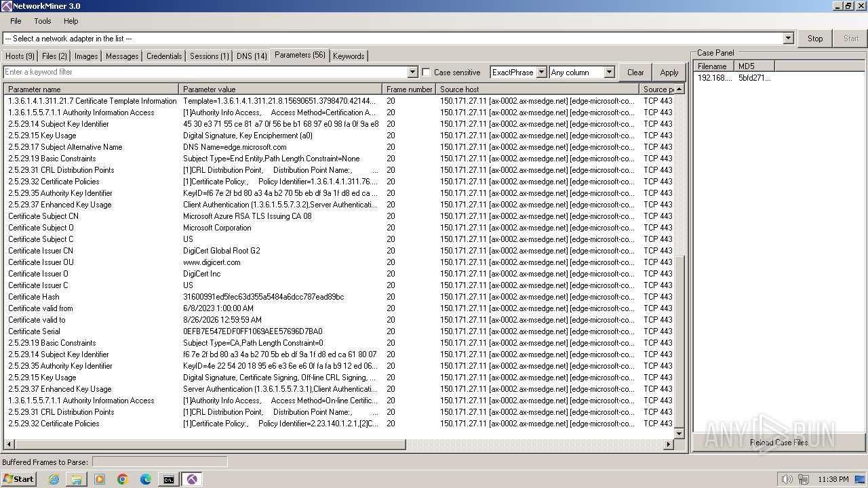Viewport: 868px width, 488px height.
Task: Sort by the Parameter value column header
Action: click(280, 89)
